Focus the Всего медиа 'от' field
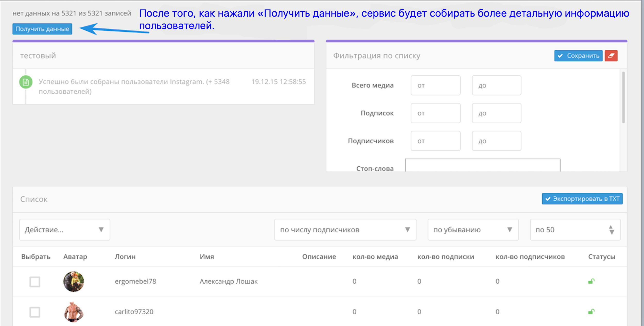 (435, 85)
